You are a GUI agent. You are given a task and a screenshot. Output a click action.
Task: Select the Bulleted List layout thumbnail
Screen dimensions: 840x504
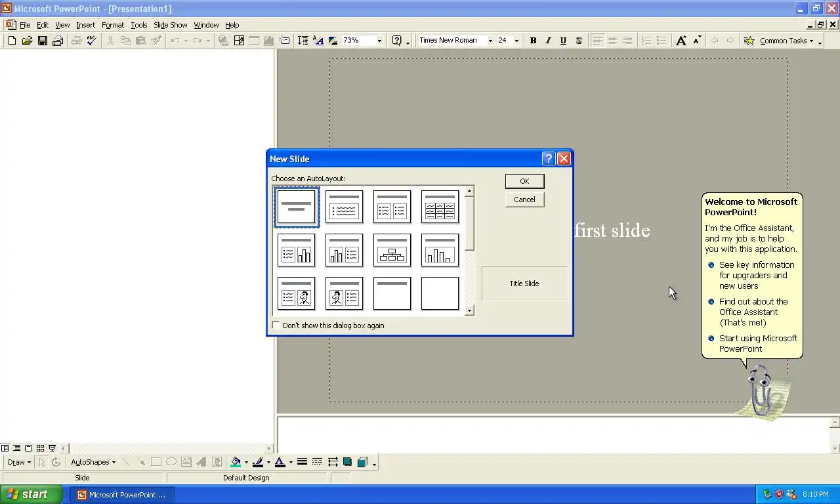click(x=345, y=207)
